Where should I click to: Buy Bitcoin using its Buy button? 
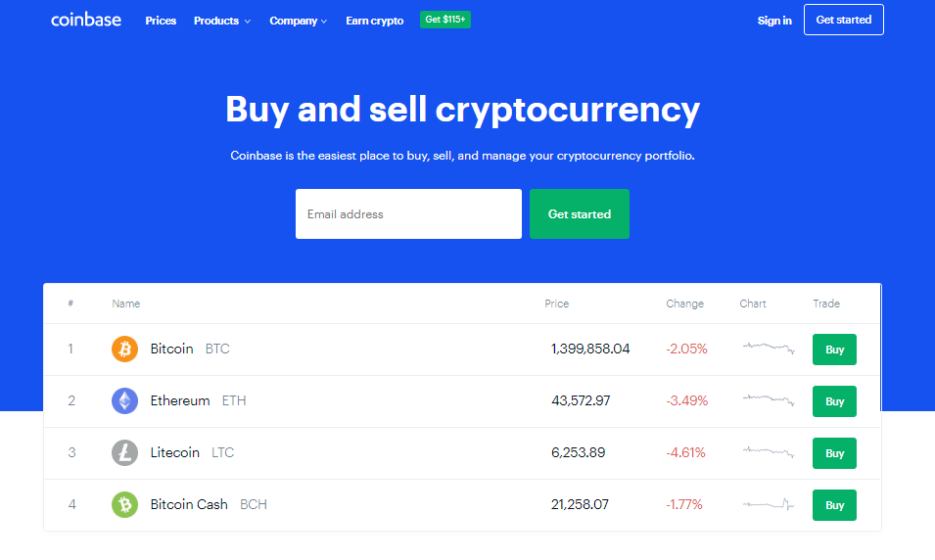pos(834,350)
